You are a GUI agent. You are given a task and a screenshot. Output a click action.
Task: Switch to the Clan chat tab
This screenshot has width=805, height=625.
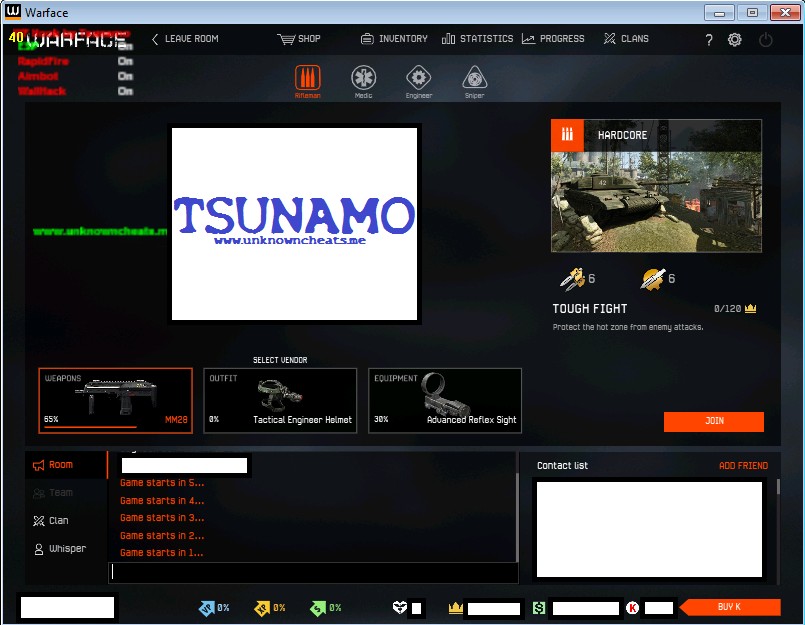(66, 521)
